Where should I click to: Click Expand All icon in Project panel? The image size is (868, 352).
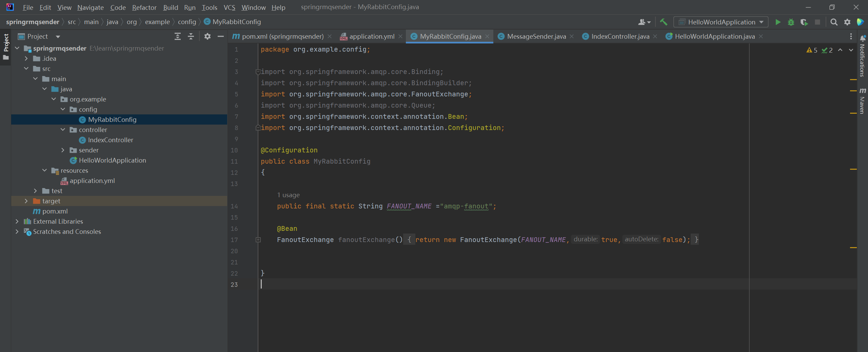pos(178,36)
